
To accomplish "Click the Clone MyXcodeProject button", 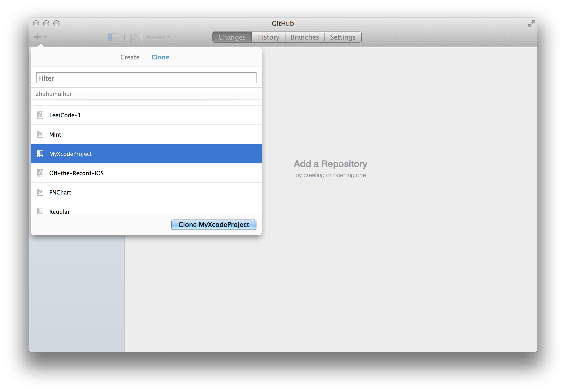I will pos(214,225).
